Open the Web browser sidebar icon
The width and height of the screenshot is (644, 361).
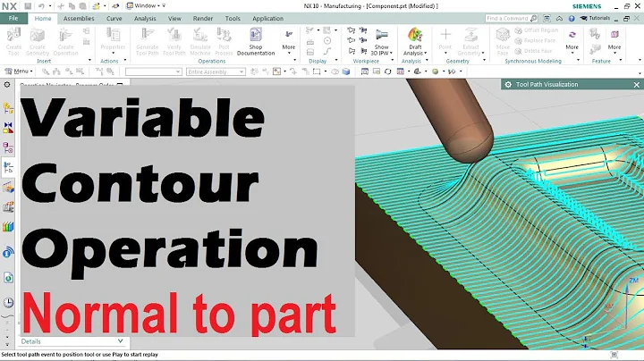8,278
